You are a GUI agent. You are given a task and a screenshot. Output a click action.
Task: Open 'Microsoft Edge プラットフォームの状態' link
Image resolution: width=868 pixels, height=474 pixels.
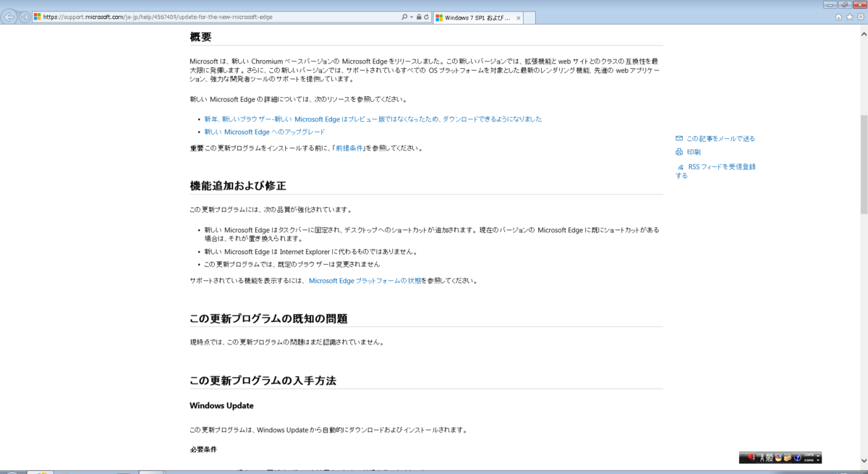[365, 280]
